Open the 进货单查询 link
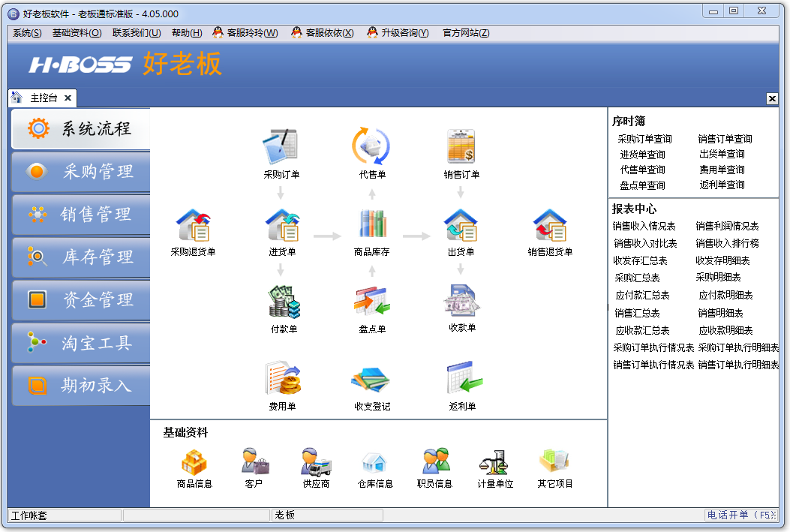Screen dimensions: 790x532 point(642,155)
